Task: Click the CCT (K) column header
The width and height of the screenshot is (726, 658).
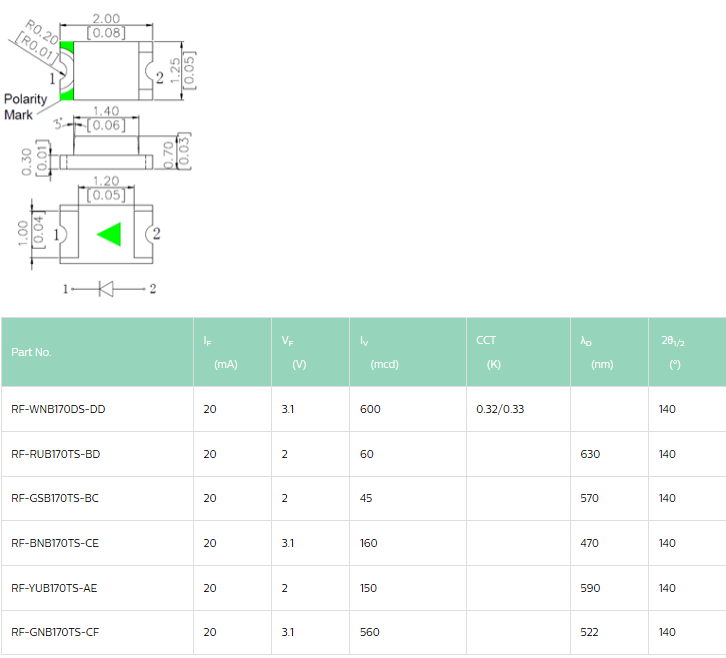Action: [488, 352]
